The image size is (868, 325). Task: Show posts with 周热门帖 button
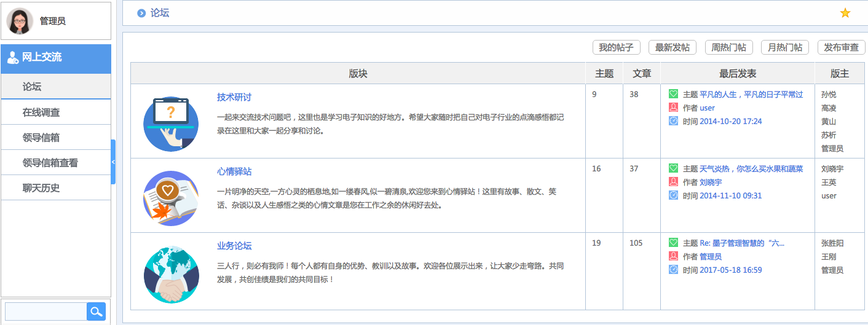(x=728, y=47)
